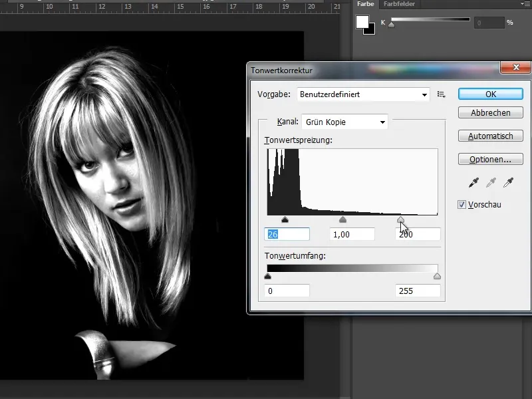Click the Tonwertumfang gradient bar
532x399 pixels.
point(352,269)
